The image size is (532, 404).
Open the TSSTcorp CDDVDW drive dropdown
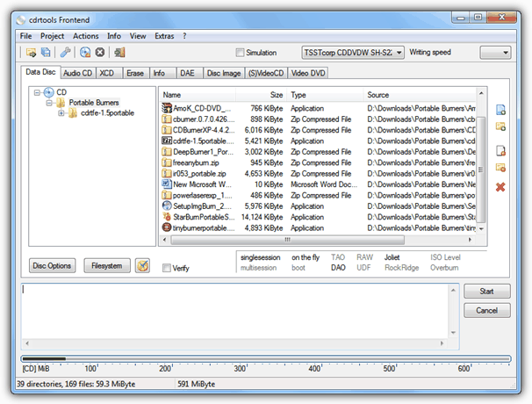coord(353,53)
